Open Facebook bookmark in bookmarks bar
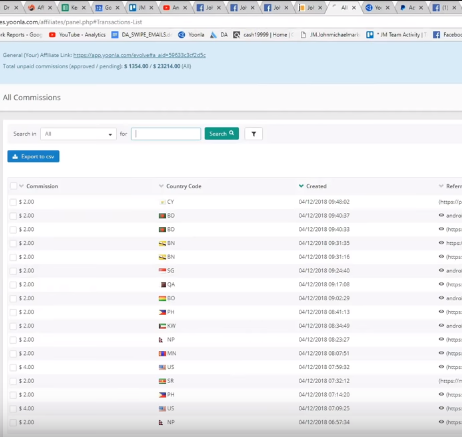The height and width of the screenshot is (437, 462). tap(447, 35)
